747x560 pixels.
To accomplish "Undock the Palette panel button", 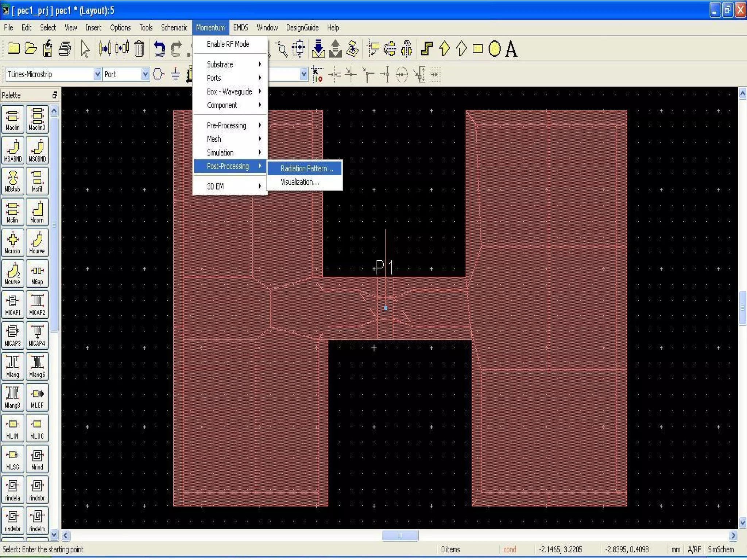I will [x=55, y=95].
